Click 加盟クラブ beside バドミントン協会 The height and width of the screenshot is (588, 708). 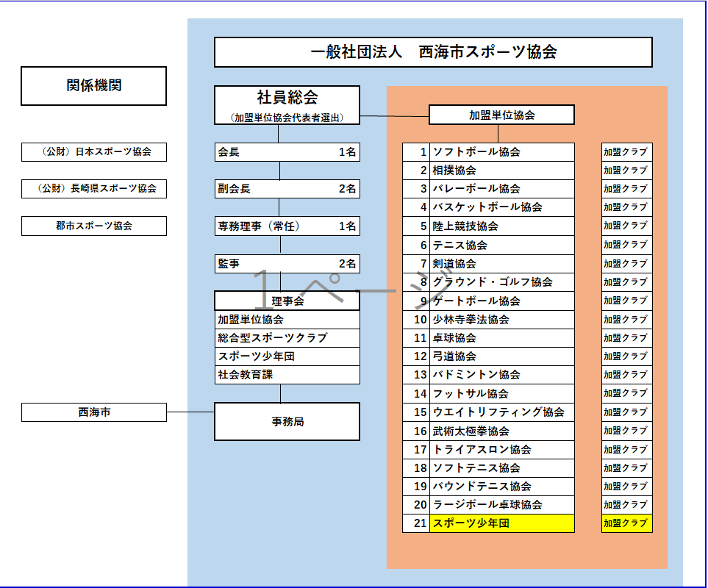click(x=626, y=375)
